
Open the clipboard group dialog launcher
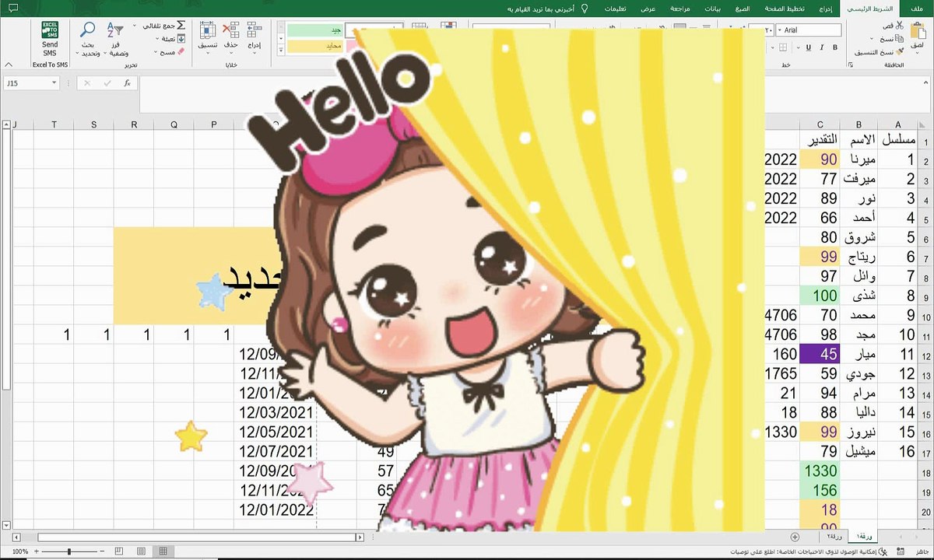(x=851, y=65)
